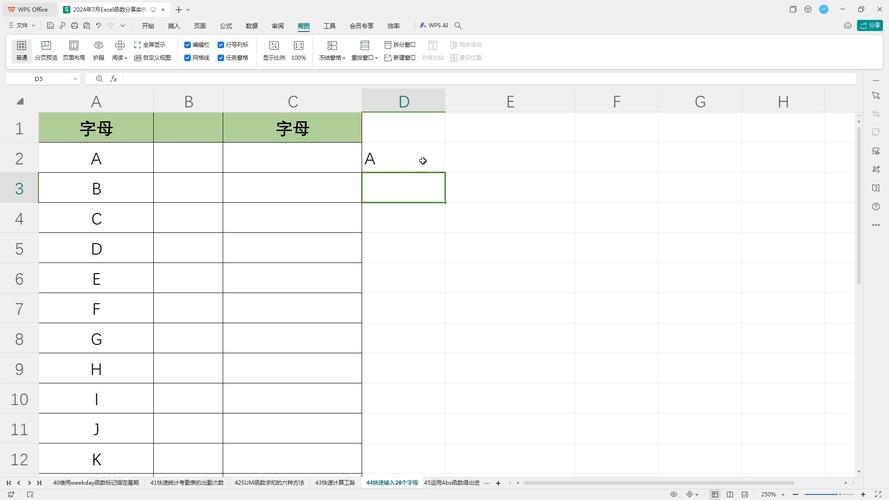Click the Full Screen (全屏显示) icon
The width and height of the screenshot is (889, 500).
click(149, 45)
